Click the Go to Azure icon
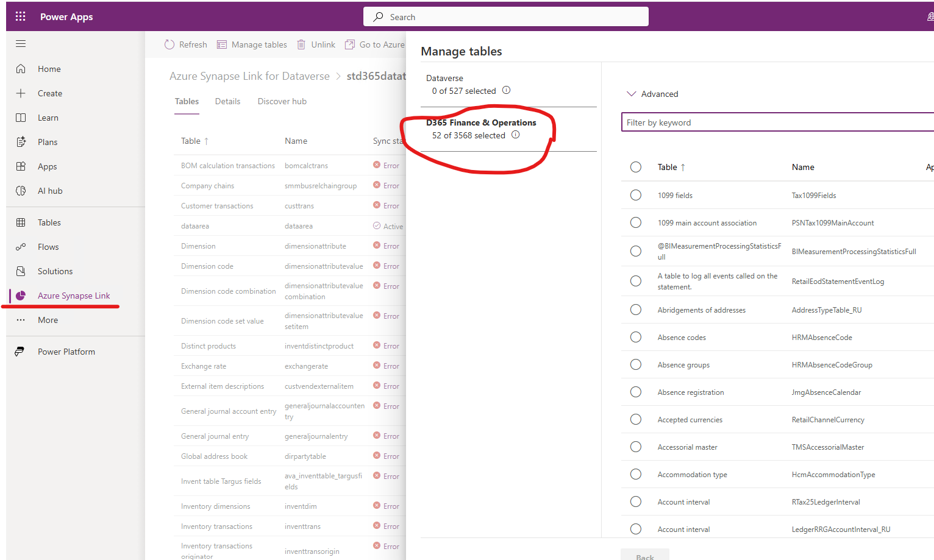 pyautogui.click(x=350, y=44)
